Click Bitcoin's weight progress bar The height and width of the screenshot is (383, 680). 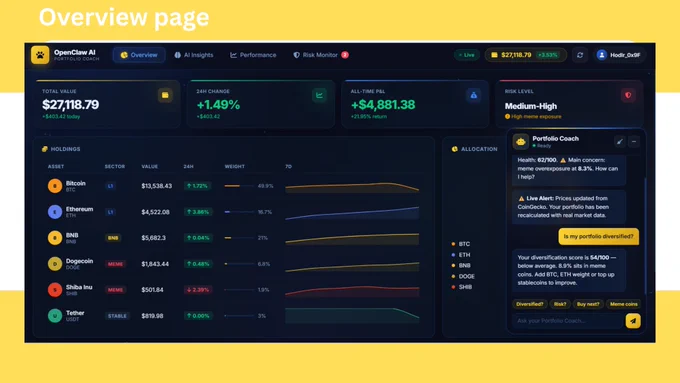239,186
